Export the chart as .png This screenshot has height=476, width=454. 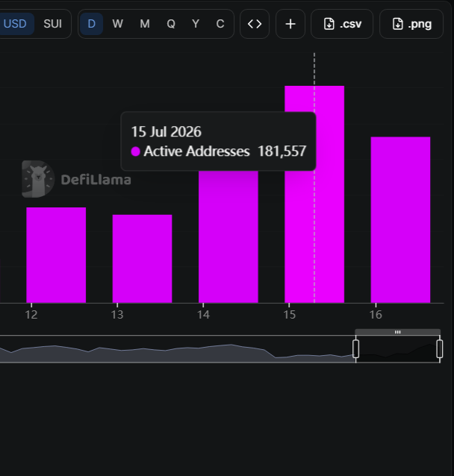[x=411, y=24]
